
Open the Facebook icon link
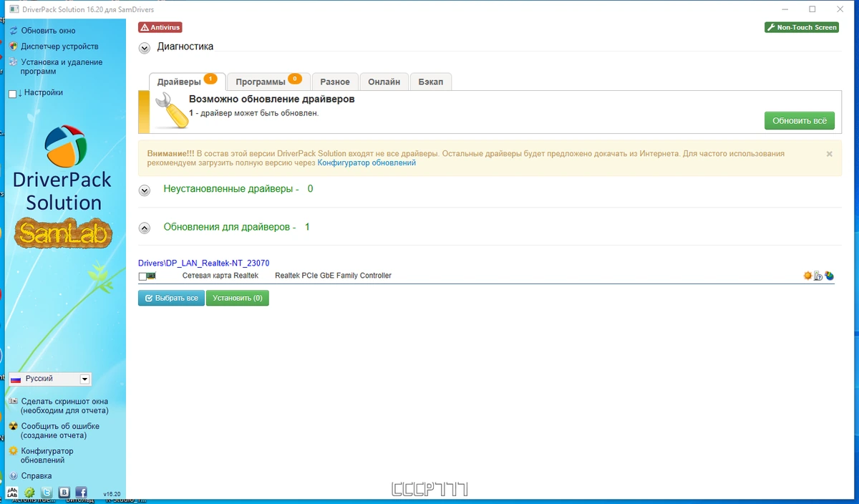click(x=81, y=493)
